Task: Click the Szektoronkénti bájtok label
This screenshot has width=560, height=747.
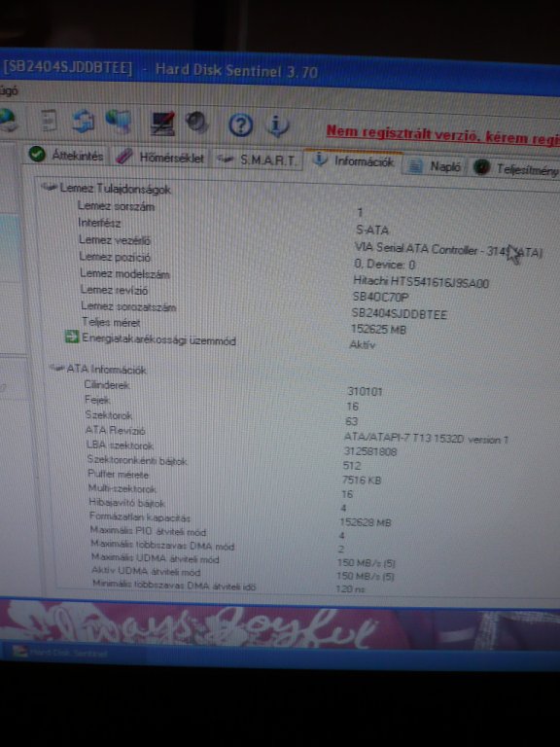Action: pyautogui.click(x=137, y=460)
